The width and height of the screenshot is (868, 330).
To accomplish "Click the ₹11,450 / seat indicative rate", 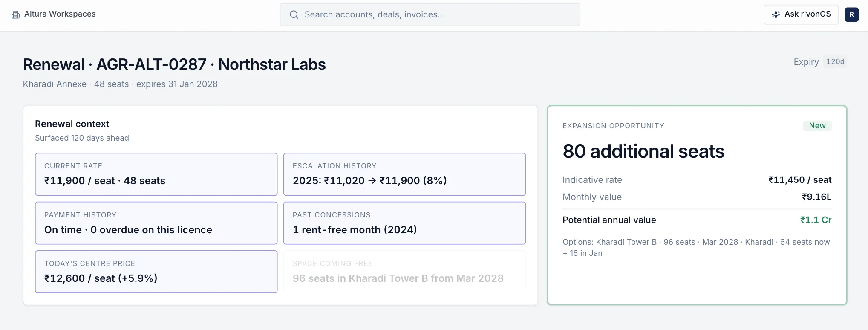I will [x=800, y=180].
